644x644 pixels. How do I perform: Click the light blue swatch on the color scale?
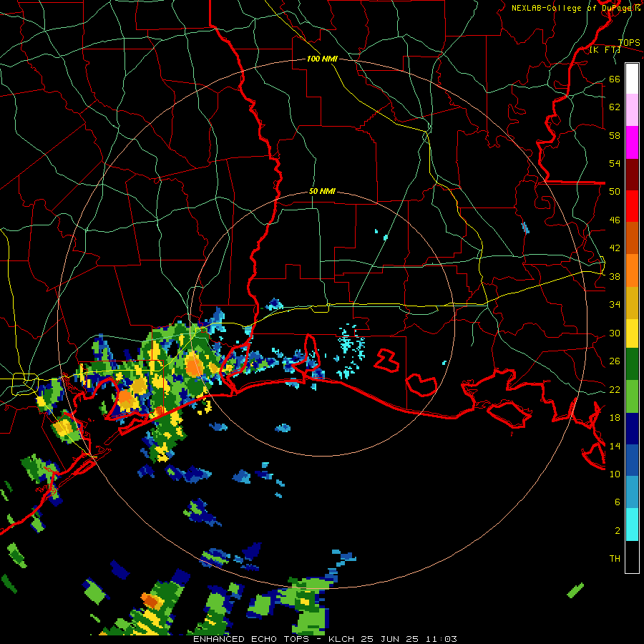[632, 492]
